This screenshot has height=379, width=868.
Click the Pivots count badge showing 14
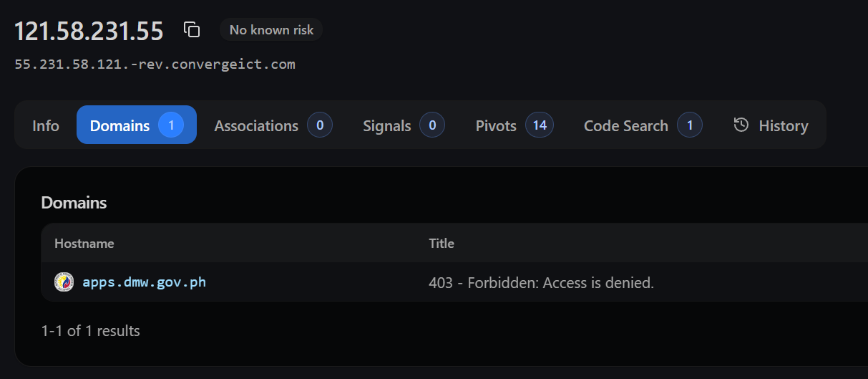(x=540, y=125)
